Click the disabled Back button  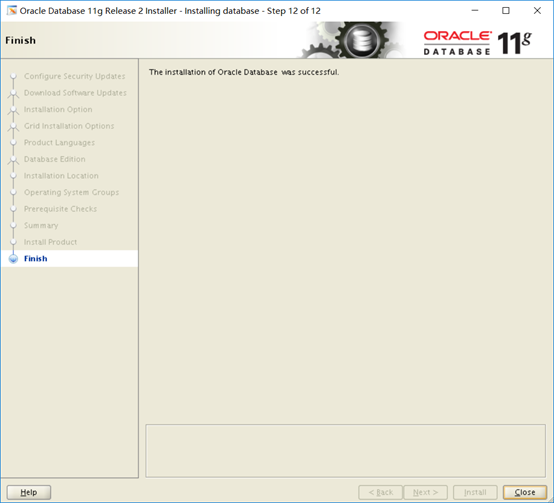380,492
